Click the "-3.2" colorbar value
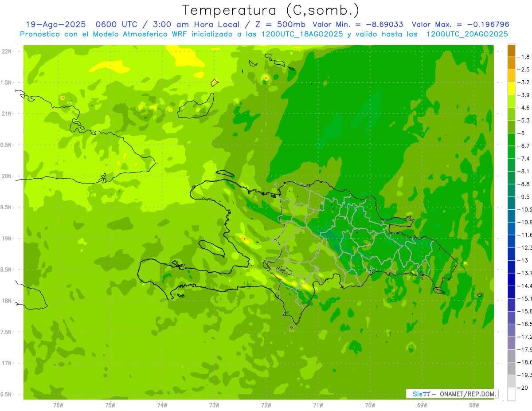The image size is (532, 411). point(524,82)
